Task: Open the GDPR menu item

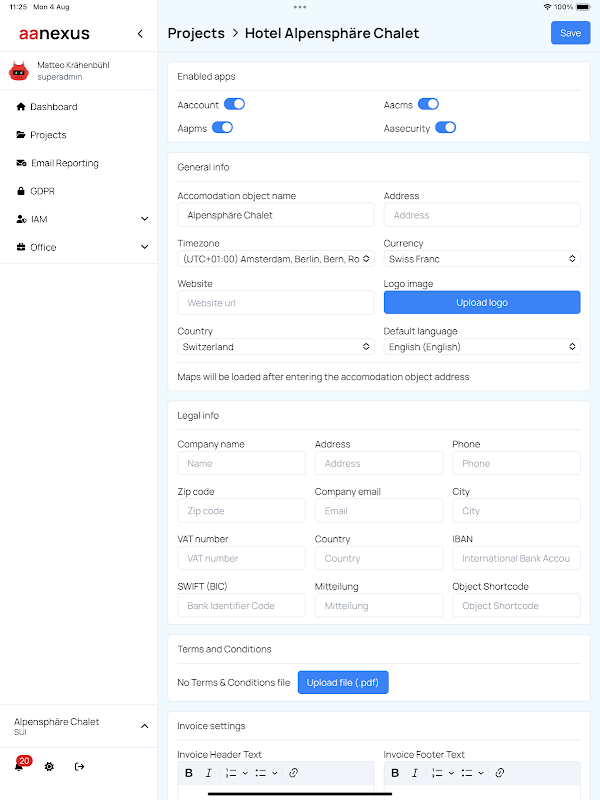Action: pos(42,191)
